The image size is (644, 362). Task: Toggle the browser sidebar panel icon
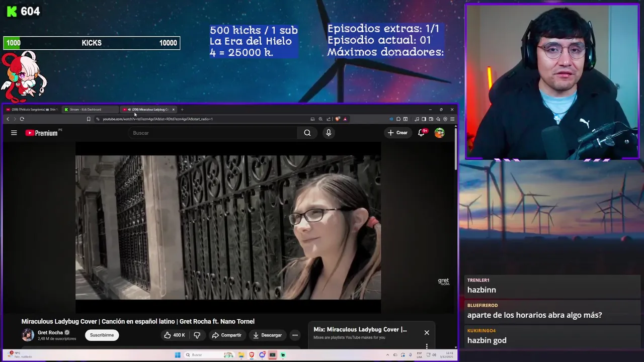[424, 119]
